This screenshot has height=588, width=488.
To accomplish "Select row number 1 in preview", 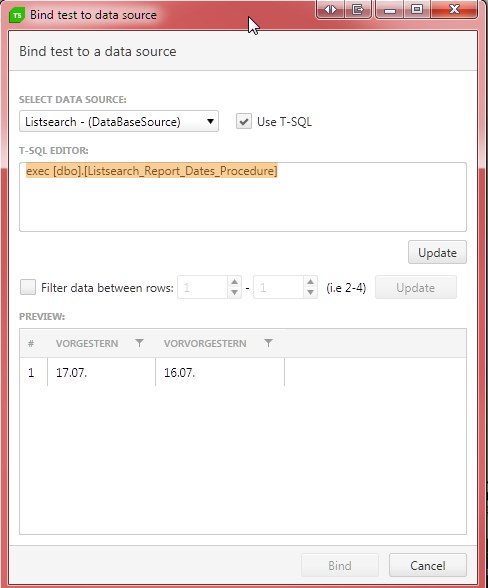I will (32, 372).
